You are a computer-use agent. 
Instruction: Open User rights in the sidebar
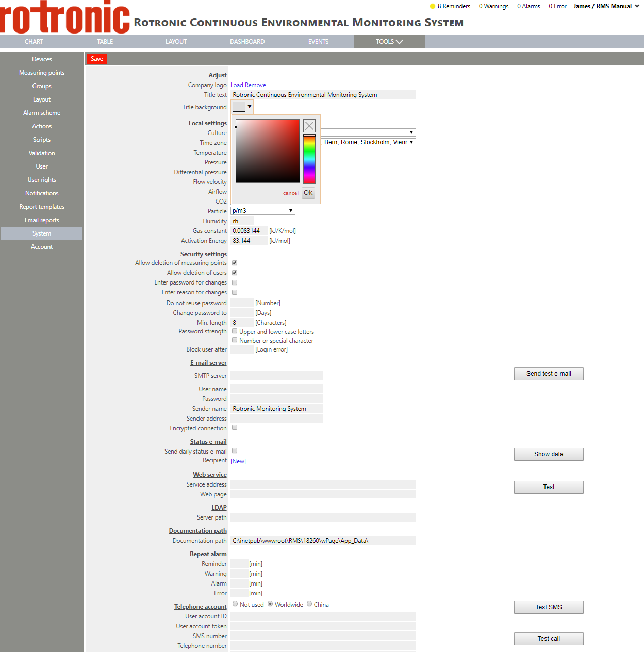click(x=42, y=180)
